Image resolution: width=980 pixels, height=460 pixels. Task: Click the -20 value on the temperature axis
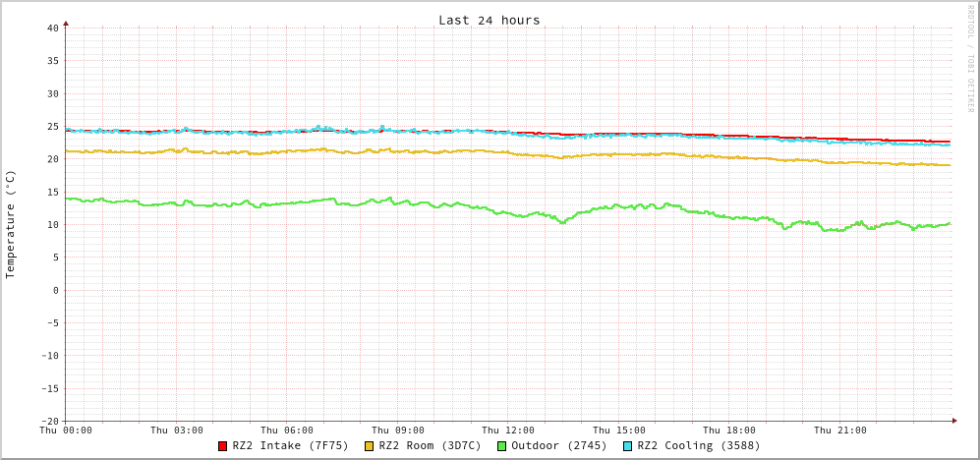pos(49,421)
